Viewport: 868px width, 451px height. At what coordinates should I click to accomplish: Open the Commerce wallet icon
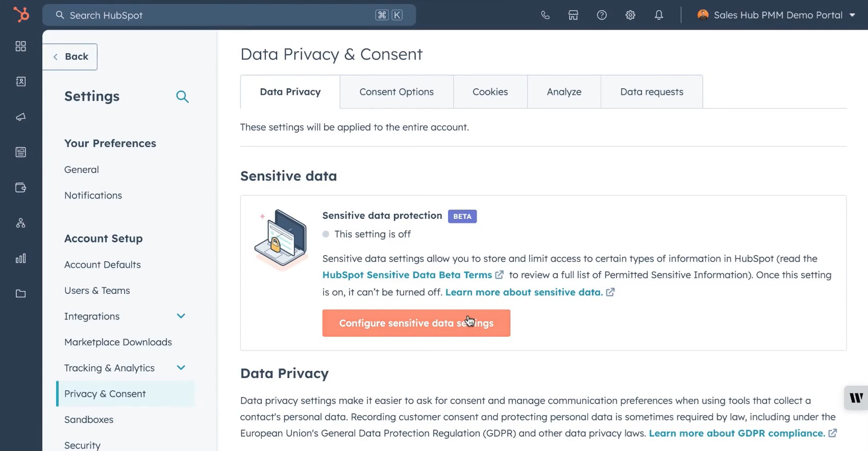tap(20, 188)
